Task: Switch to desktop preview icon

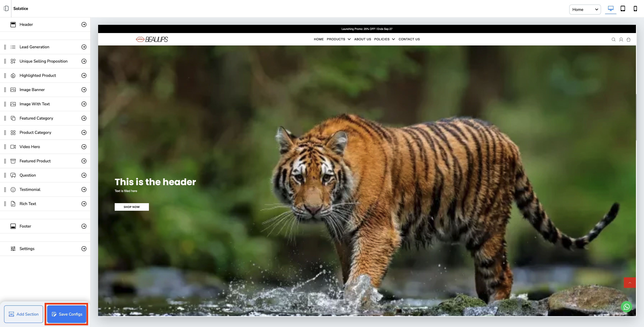Action: [x=610, y=9]
